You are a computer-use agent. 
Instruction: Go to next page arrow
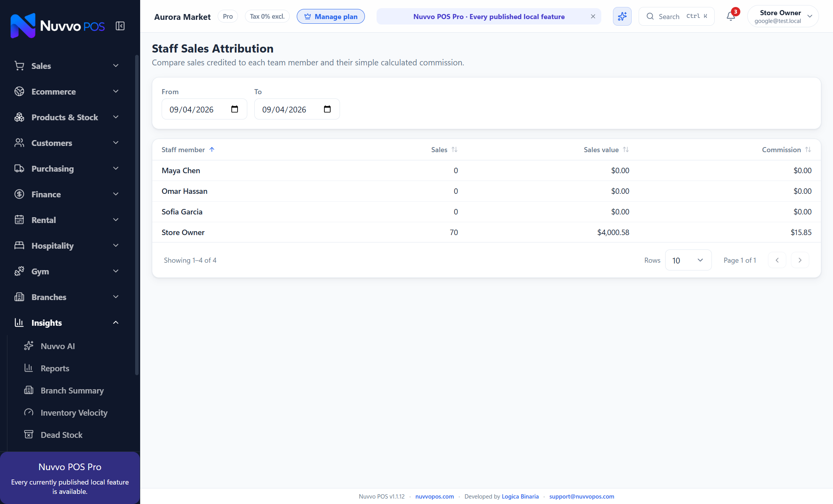coord(800,260)
